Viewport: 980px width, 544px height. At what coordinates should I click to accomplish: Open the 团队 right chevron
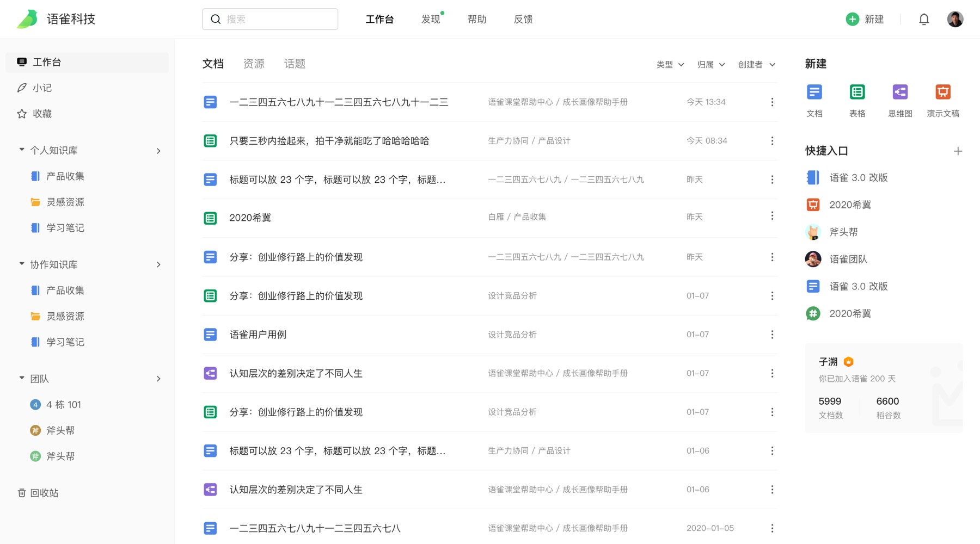(158, 379)
